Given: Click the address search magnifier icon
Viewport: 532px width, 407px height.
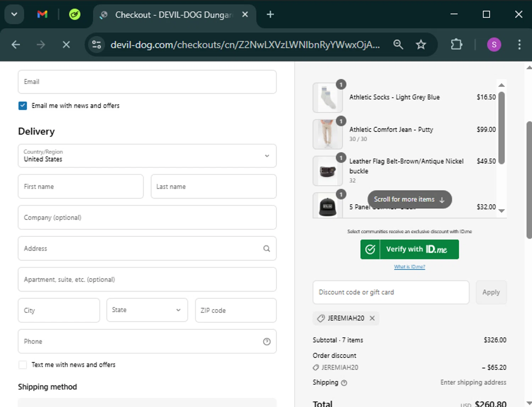Looking at the screenshot, I should click(x=267, y=248).
